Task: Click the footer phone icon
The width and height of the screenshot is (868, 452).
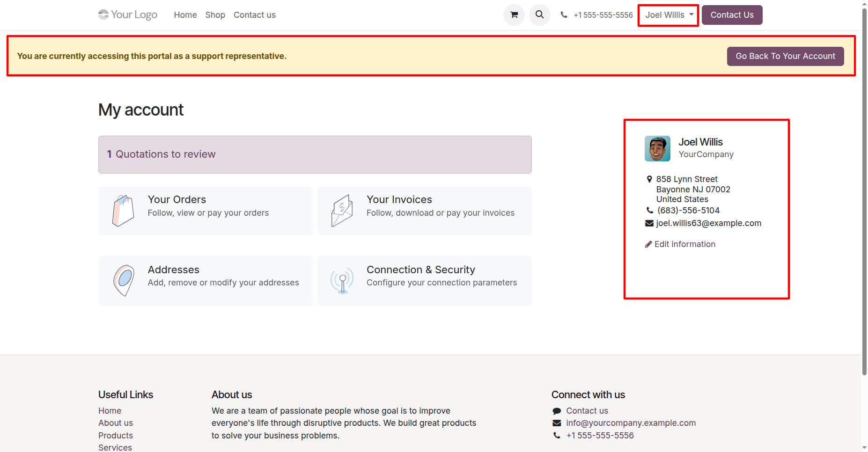Action: click(x=557, y=436)
